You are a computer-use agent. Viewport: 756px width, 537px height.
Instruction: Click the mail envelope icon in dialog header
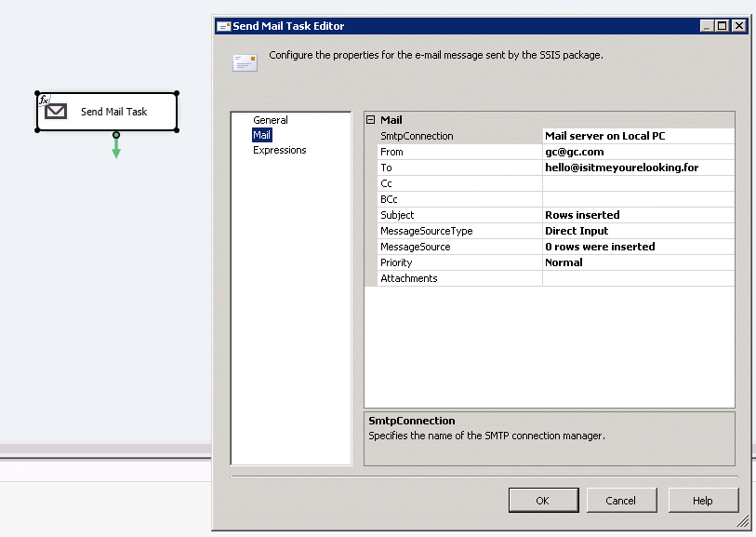coord(245,62)
